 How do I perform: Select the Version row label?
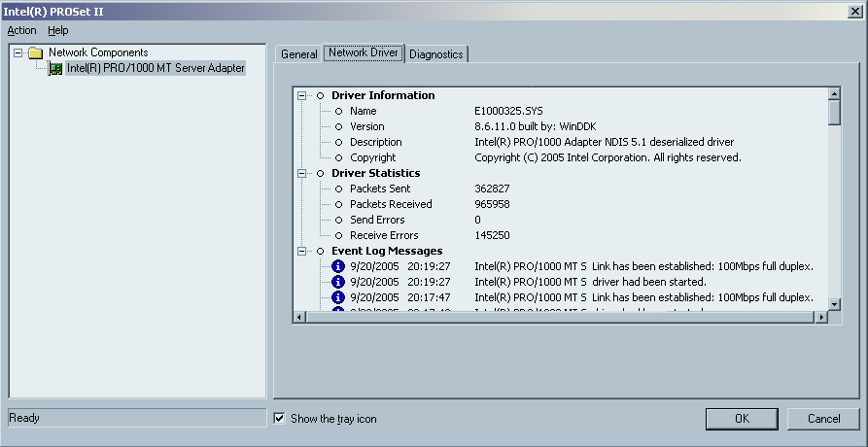tap(367, 126)
